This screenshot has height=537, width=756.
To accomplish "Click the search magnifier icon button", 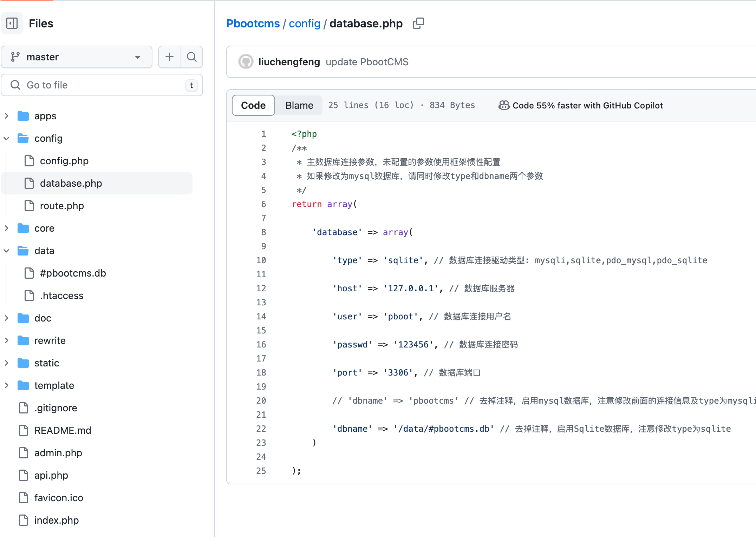I will (191, 57).
